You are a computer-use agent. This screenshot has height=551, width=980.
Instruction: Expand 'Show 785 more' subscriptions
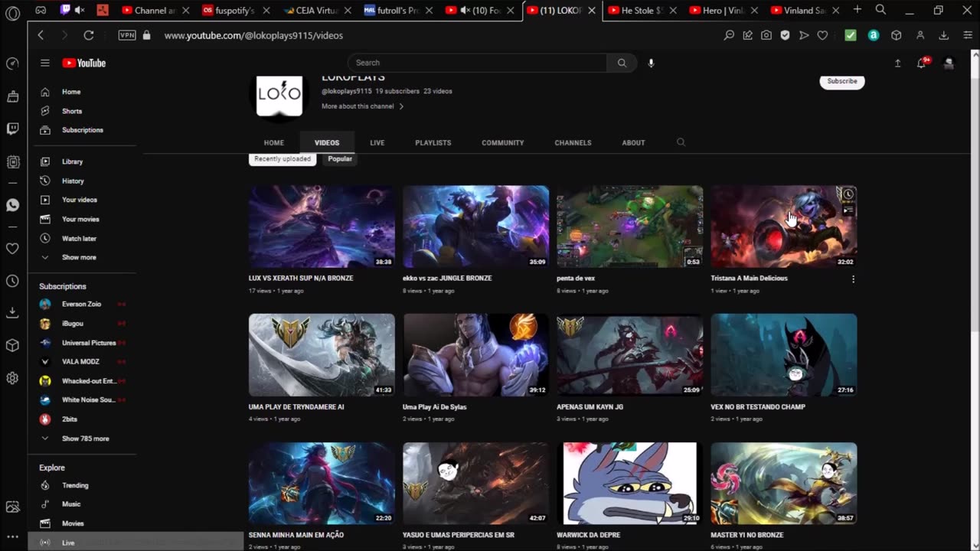coord(85,439)
